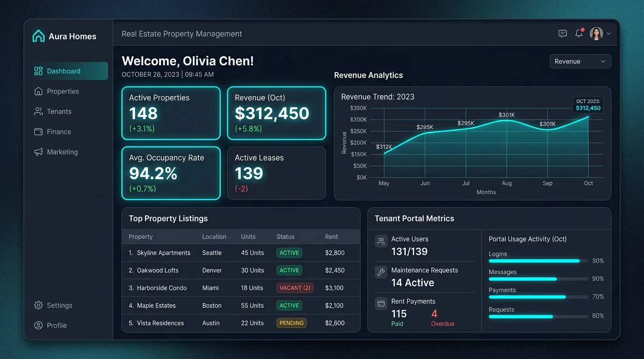The height and width of the screenshot is (359, 644).
Task: Click the Rent Payments card icon
Action: [381, 303]
